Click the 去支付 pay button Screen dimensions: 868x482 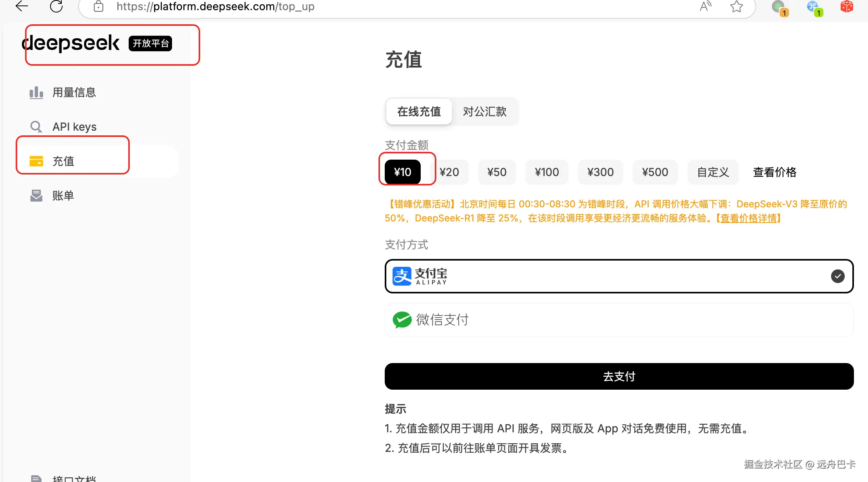click(619, 376)
